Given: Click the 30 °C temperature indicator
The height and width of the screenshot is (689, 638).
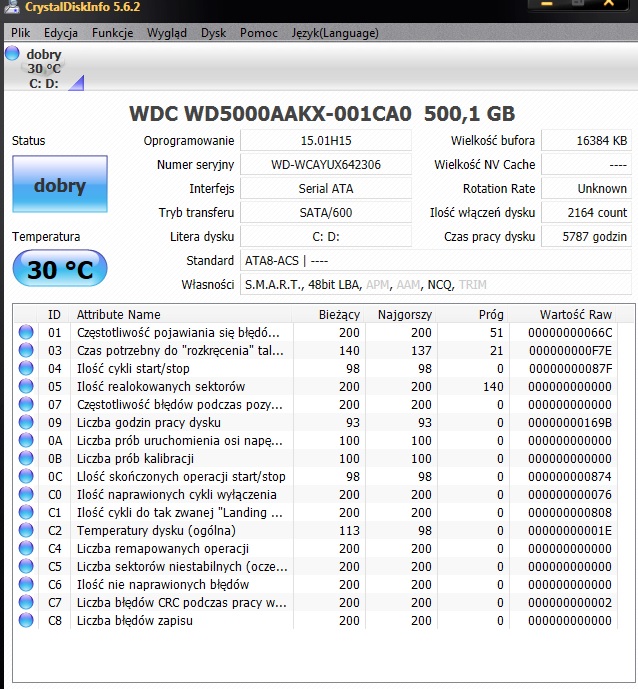Looking at the screenshot, I should point(60,268).
